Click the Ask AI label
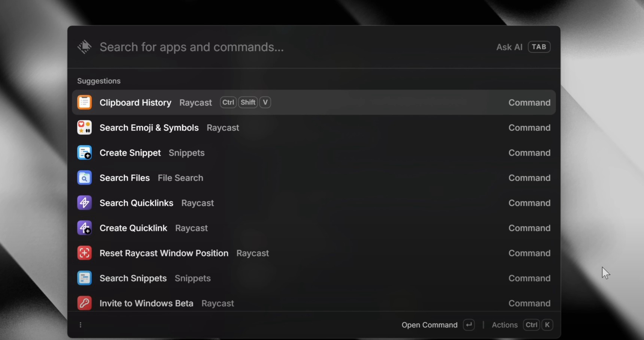 tap(509, 47)
